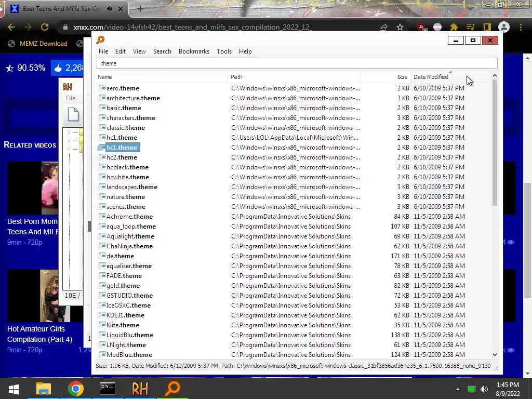
Task: Select LNight.theme in results
Action: click(x=126, y=345)
